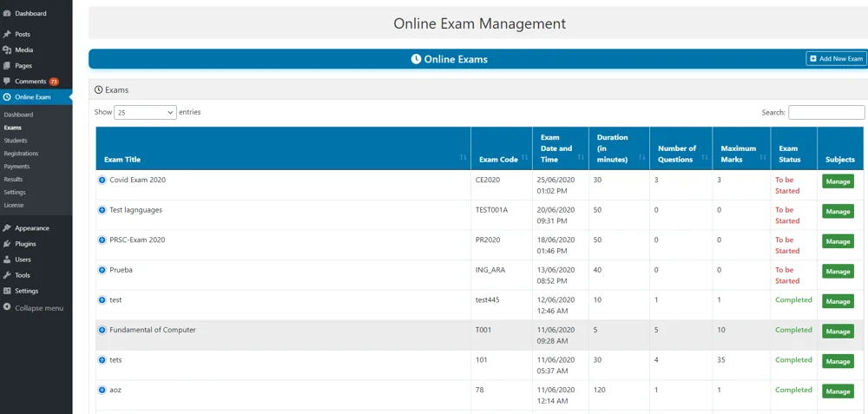Open the Registrations submenu item

[21, 154]
